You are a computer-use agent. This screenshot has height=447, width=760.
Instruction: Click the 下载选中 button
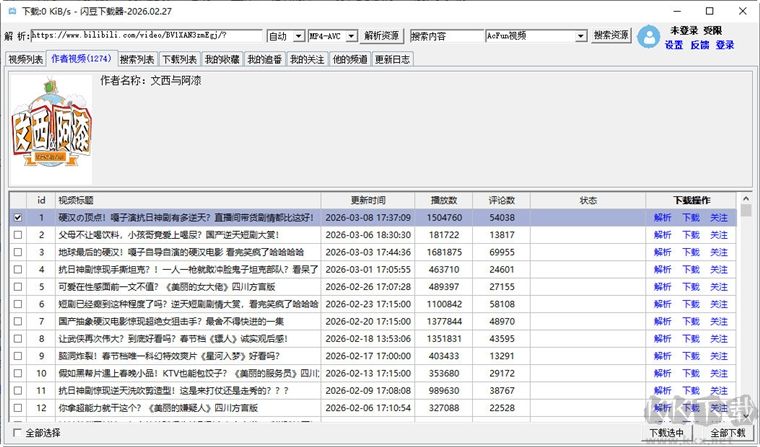click(x=666, y=432)
